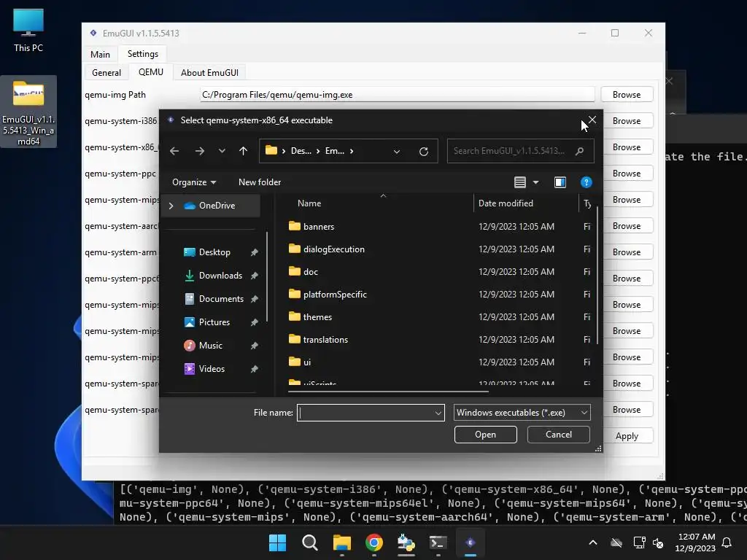Expand the OneDrive tree node
Image resolution: width=747 pixels, height=560 pixels.
pyautogui.click(x=171, y=206)
